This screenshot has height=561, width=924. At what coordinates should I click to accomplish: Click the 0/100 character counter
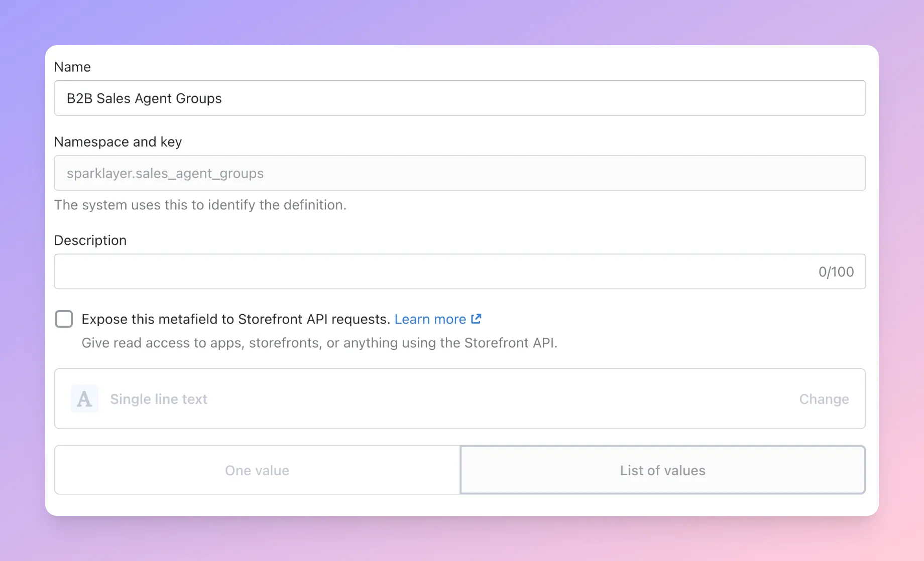pos(836,271)
